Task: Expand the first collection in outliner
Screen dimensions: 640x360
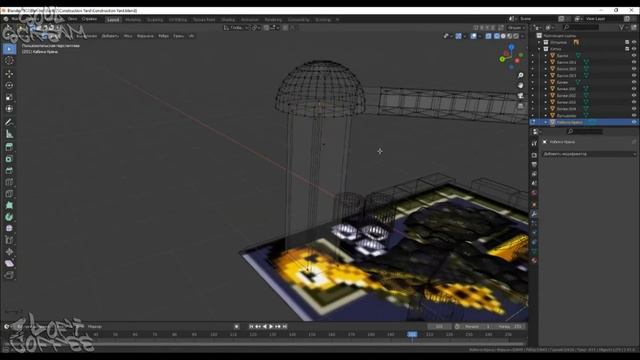Action: 539,42
